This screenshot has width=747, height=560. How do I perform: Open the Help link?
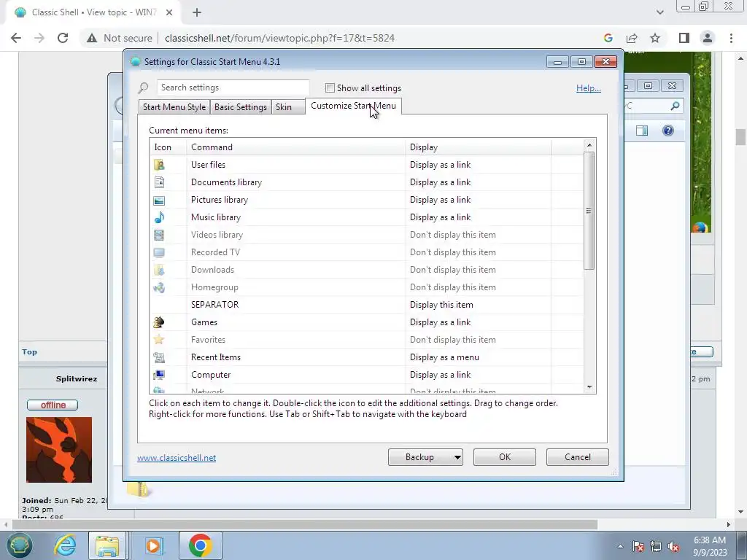pyautogui.click(x=589, y=88)
